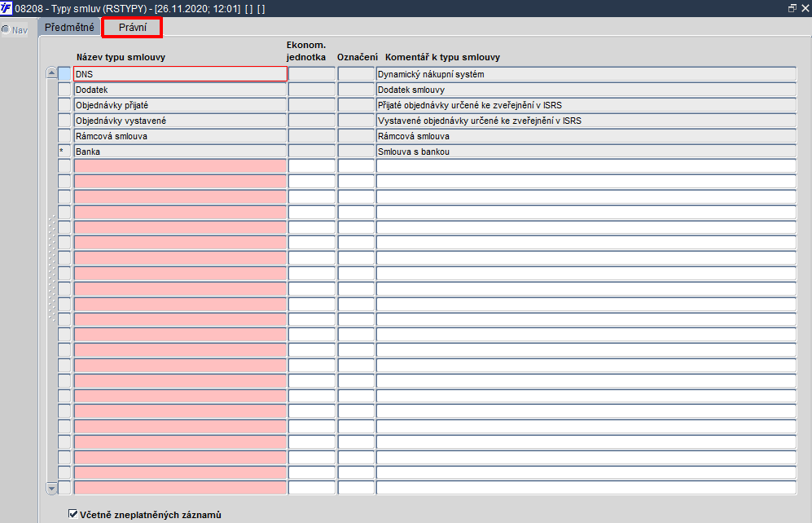Click the Objednávky přijaté name field
This screenshot has height=523, width=812.
click(x=180, y=105)
